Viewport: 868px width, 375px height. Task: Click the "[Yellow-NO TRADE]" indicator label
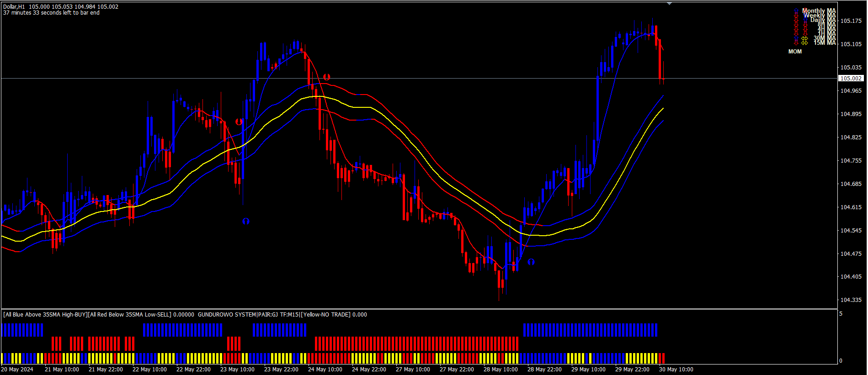pos(326,315)
